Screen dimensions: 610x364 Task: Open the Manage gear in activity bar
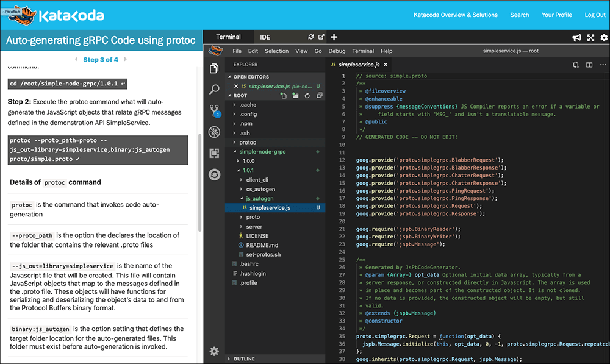214,351
